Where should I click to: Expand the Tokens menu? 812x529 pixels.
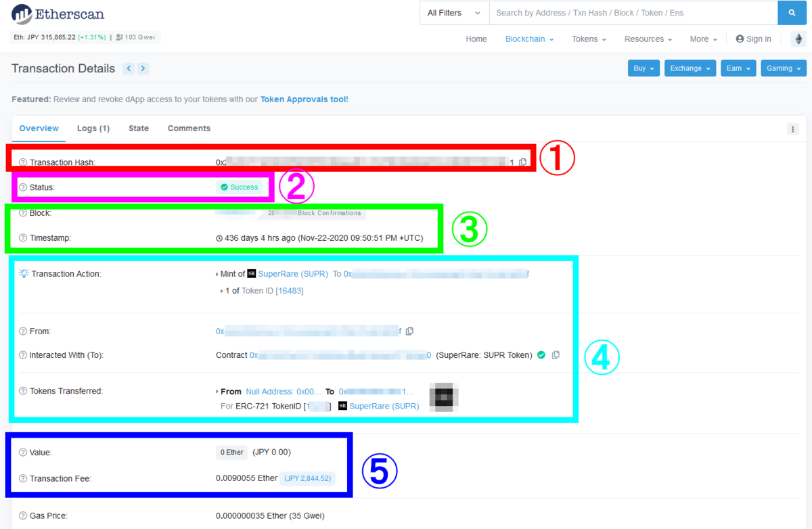point(589,39)
